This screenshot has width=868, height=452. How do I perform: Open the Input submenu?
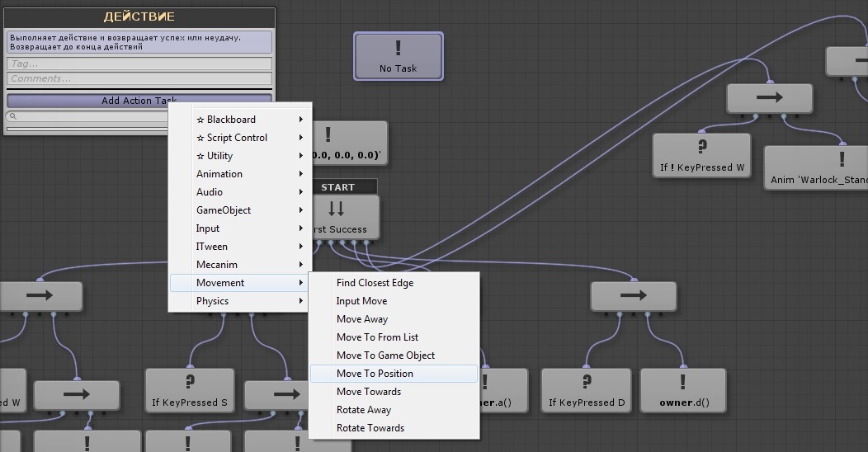click(x=240, y=228)
